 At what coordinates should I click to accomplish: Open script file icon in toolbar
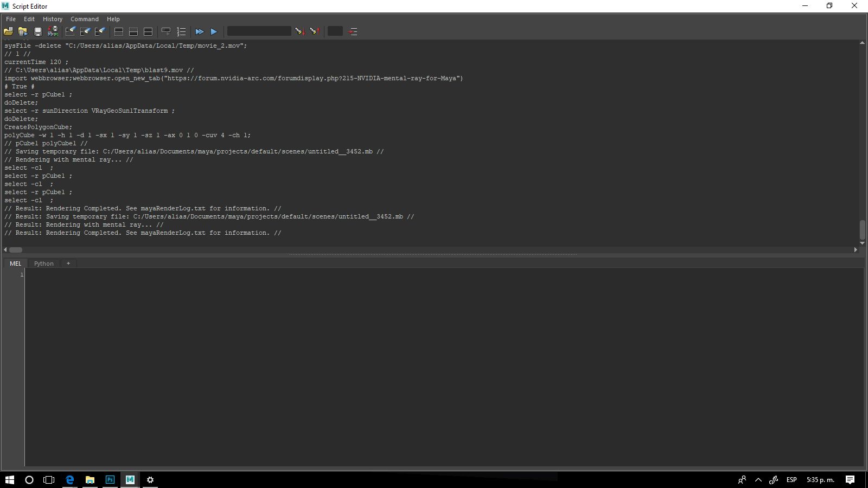pos(8,31)
